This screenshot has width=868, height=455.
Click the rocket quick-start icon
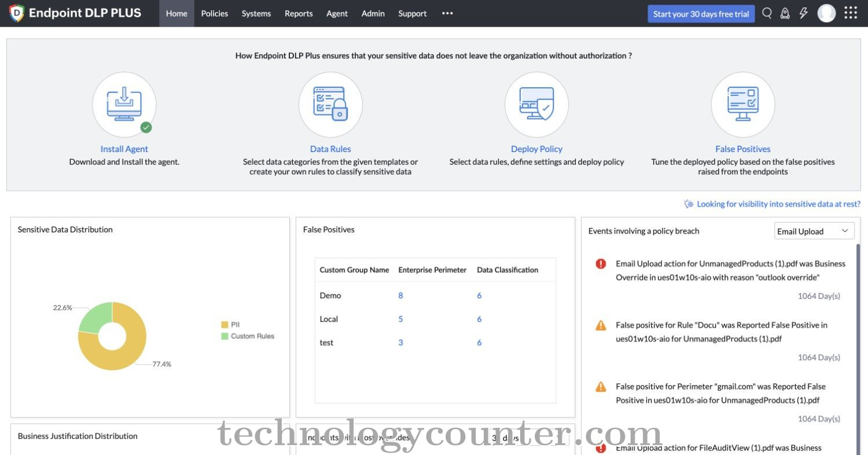click(785, 13)
